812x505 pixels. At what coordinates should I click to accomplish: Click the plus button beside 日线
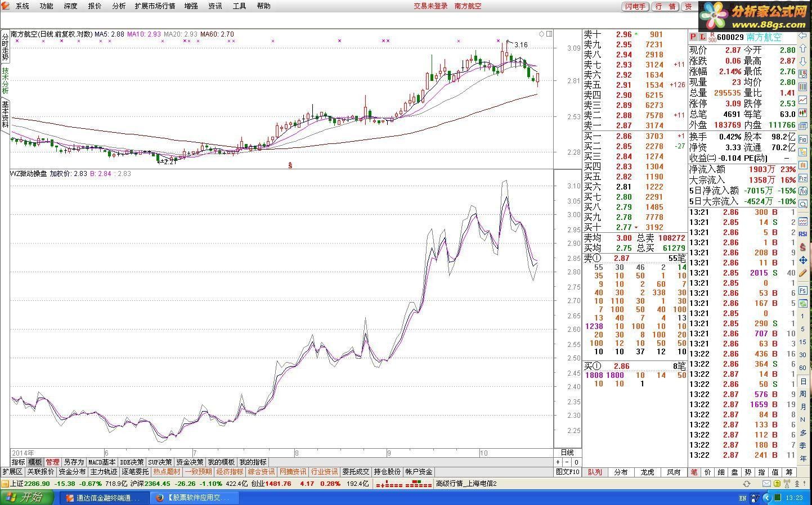coord(558,462)
